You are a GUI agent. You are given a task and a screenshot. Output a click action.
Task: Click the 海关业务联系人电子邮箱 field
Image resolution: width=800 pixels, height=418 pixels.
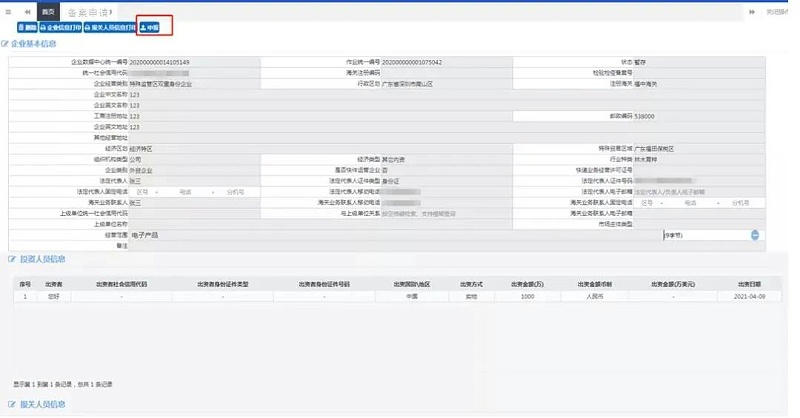click(x=699, y=214)
